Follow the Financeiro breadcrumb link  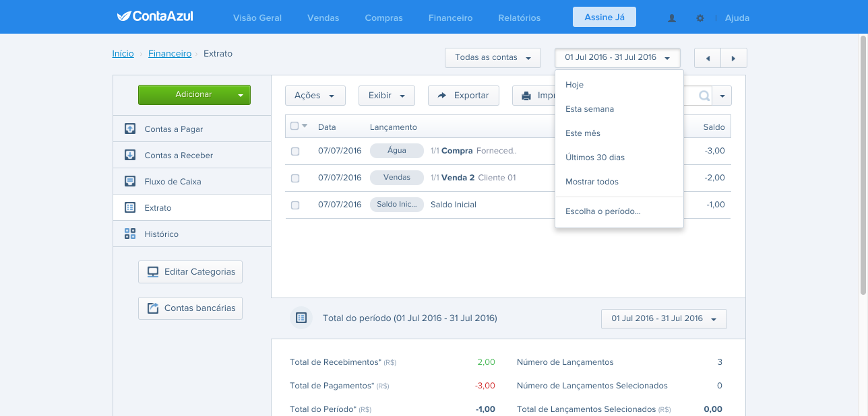170,53
